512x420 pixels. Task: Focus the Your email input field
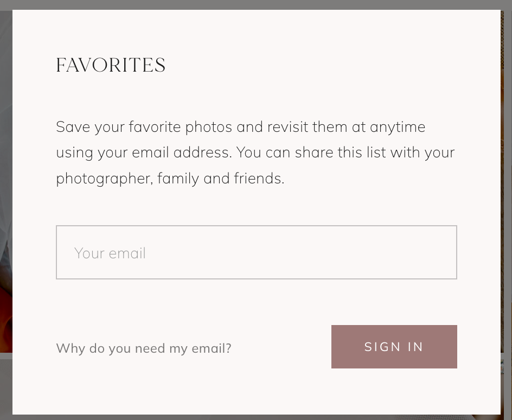(257, 252)
